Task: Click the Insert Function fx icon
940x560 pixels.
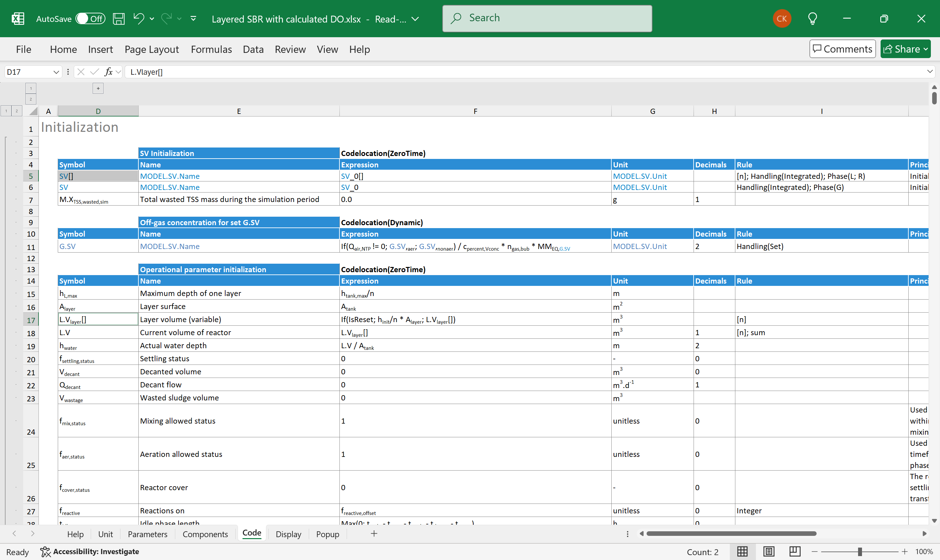Action: pyautogui.click(x=109, y=72)
